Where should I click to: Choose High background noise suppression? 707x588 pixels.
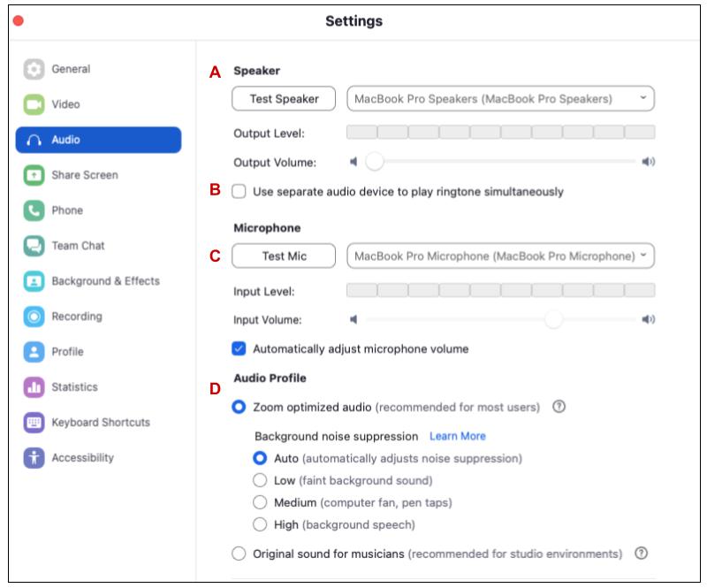[x=260, y=524]
